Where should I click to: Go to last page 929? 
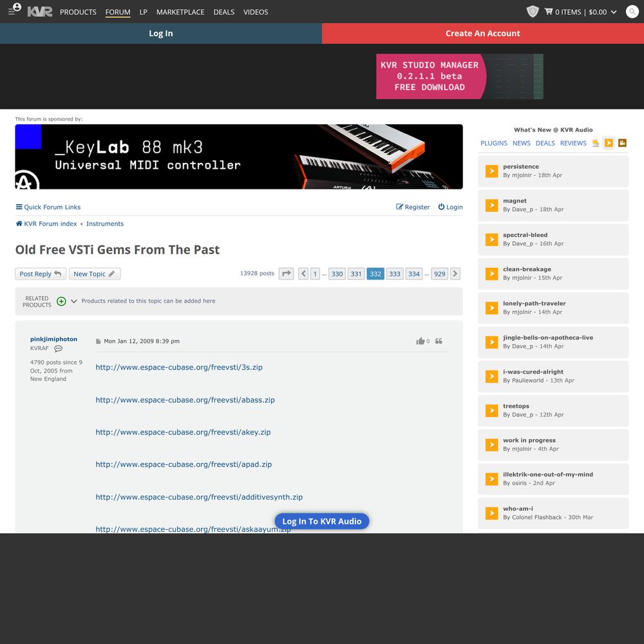pos(439,274)
